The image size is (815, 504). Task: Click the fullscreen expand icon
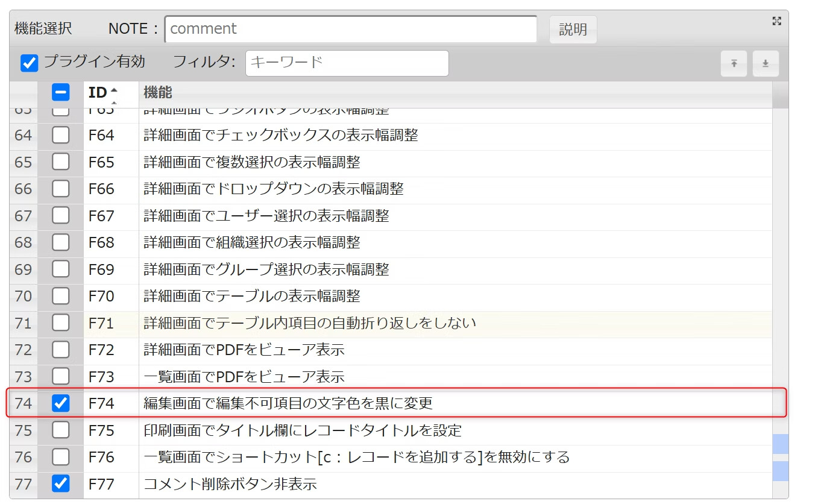pyautogui.click(x=776, y=21)
